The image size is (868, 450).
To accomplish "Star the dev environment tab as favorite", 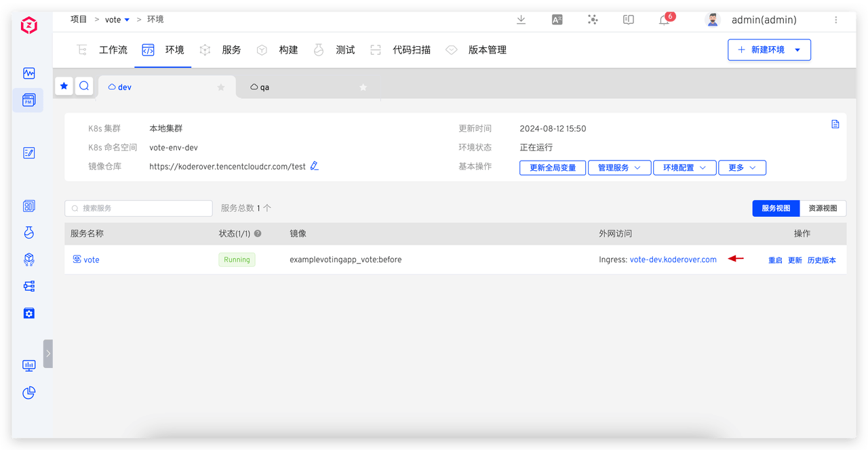I will click(x=220, y=87).
